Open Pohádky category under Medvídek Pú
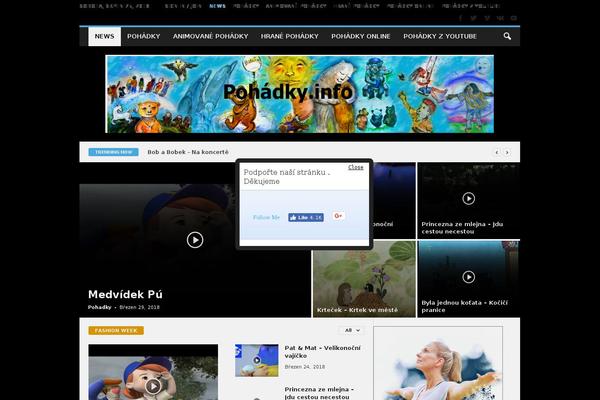This screenshot has width=600, height=400. 99,307
